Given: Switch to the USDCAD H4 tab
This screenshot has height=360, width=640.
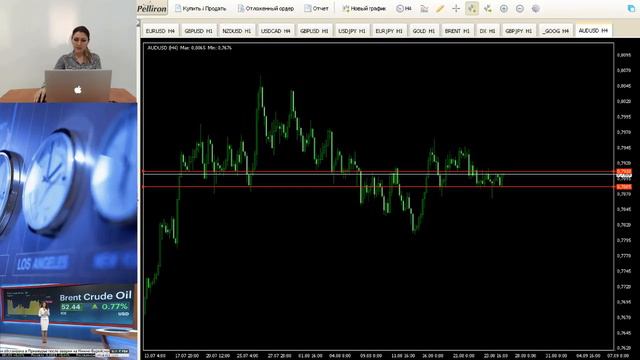Looking at the screenshot, I should click(x=276, y=31).
